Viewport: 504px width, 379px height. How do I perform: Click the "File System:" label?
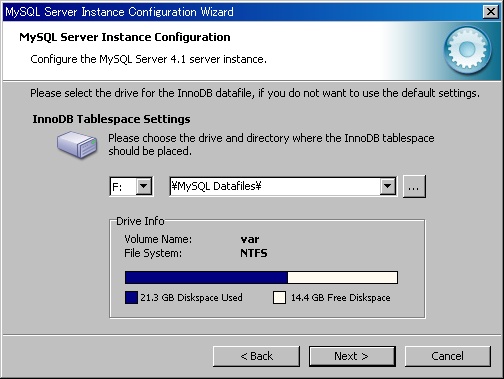153,253
